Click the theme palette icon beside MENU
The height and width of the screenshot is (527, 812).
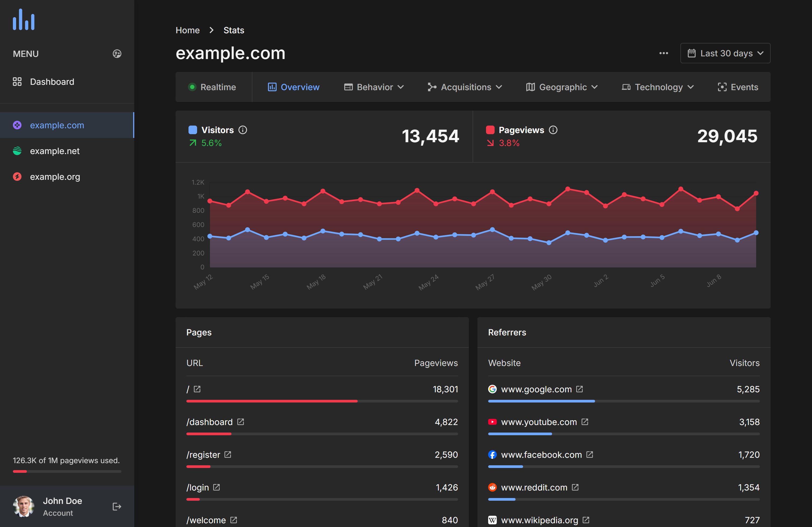(x=117, y=54)
